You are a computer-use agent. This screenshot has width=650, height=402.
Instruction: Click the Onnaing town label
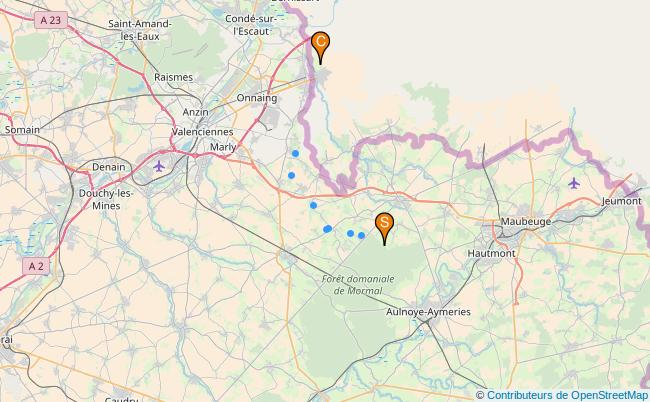coord(257,98)
